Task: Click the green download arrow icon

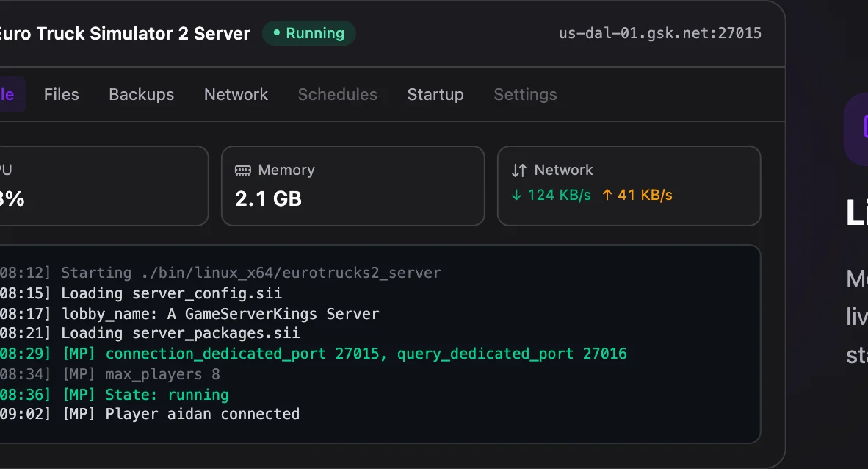Action: pos(516,195)
